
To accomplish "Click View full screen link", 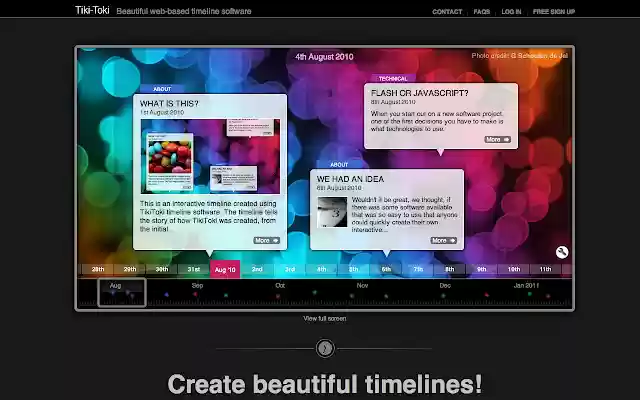I will (x=324, y=318).
